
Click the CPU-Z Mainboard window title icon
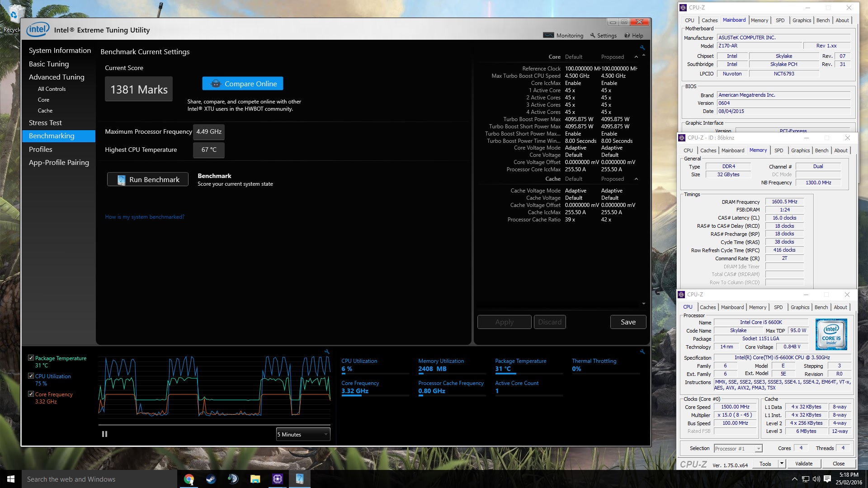pos(683,8)
